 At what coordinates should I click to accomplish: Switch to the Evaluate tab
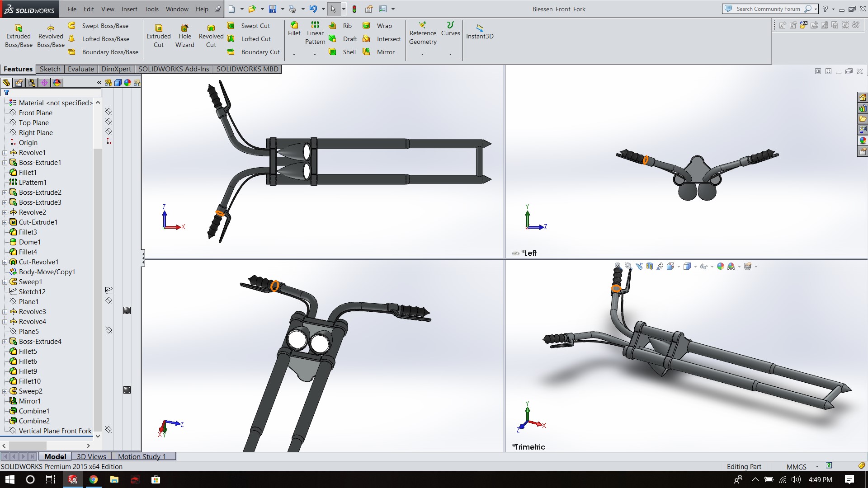click(81, 69)
